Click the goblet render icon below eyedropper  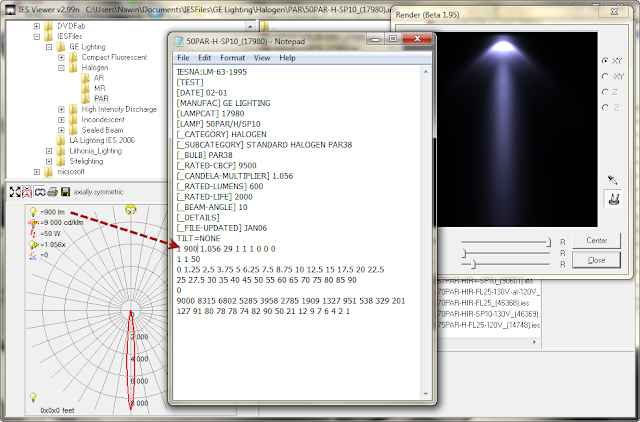coord(613,199)
